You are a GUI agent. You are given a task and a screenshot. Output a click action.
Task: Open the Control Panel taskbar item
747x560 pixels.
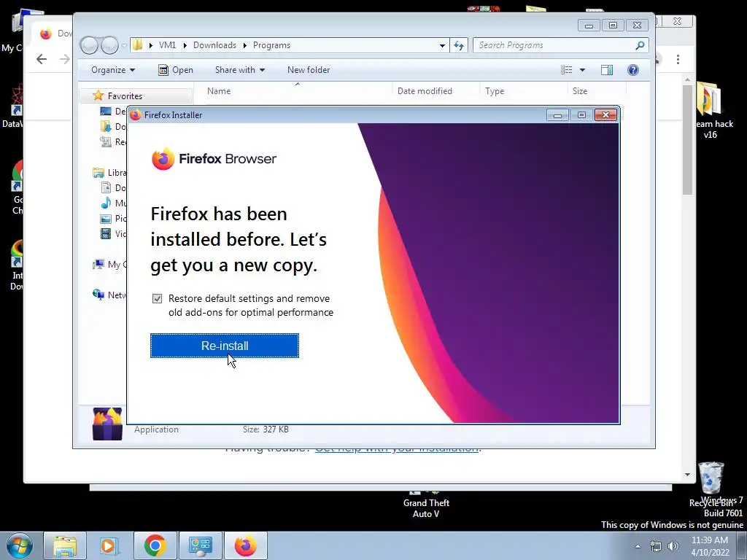pos(200,545)
